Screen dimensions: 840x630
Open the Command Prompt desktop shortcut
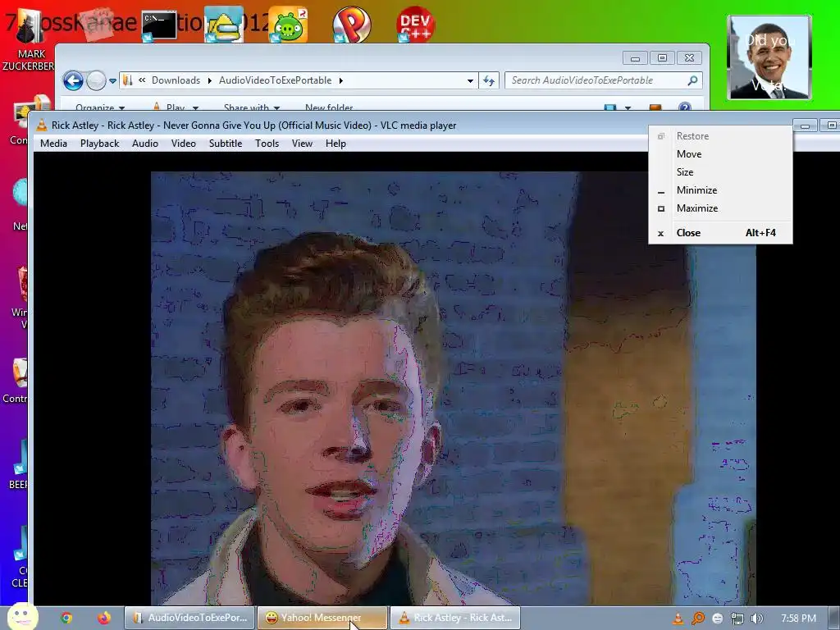(x=159, y=25)
